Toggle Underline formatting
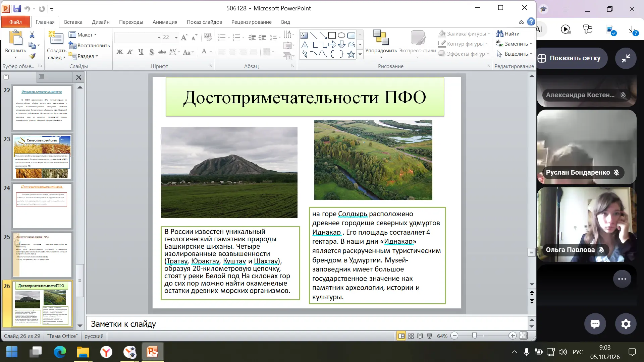Image resolution: width=644 pixels, height=362 pixels. 141,52
